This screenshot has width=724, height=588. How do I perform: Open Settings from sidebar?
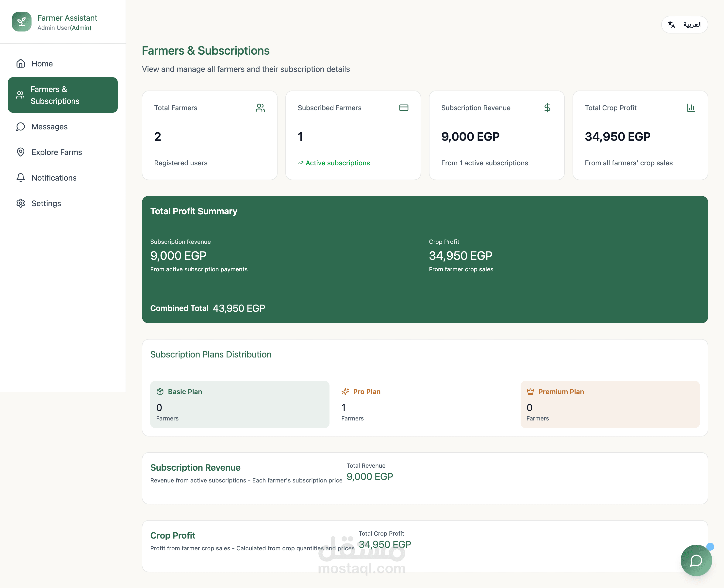46,203
